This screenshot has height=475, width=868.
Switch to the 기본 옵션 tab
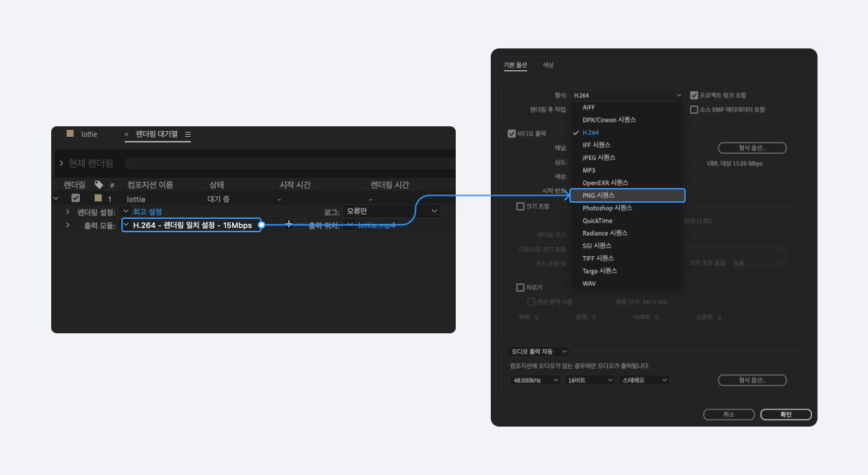[515, 65]
